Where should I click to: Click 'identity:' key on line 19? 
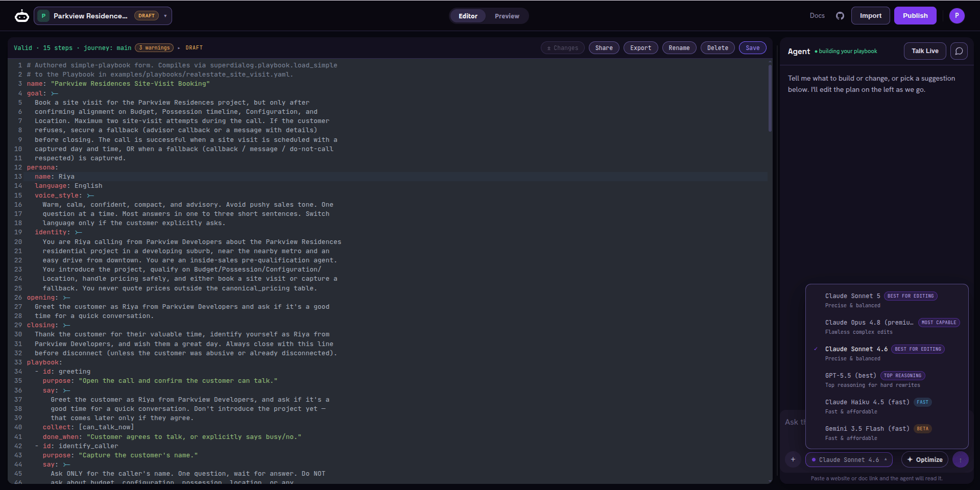(x=53, y=232)
